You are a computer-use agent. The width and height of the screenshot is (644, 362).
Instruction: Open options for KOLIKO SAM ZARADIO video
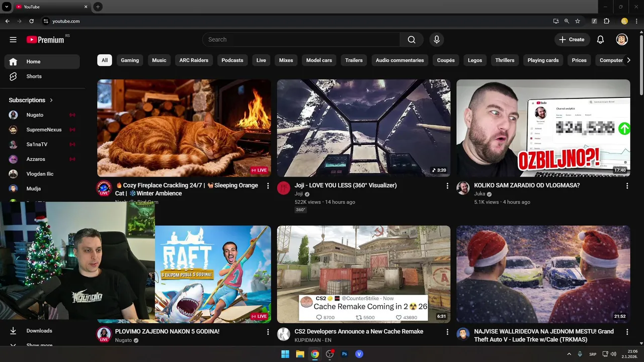click(627, 186)
